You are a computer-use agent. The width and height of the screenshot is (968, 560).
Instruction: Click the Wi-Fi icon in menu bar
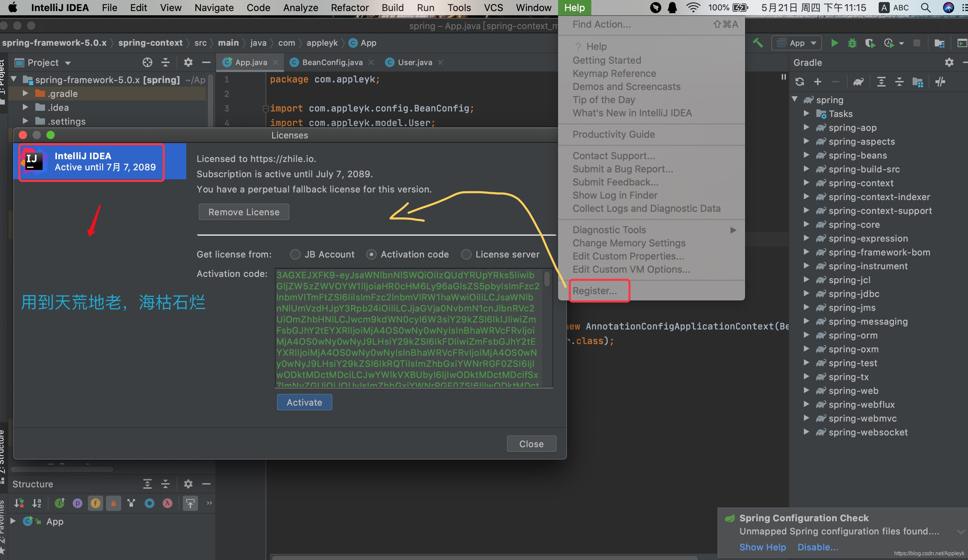pyautogui.click(x=693, y=8)
